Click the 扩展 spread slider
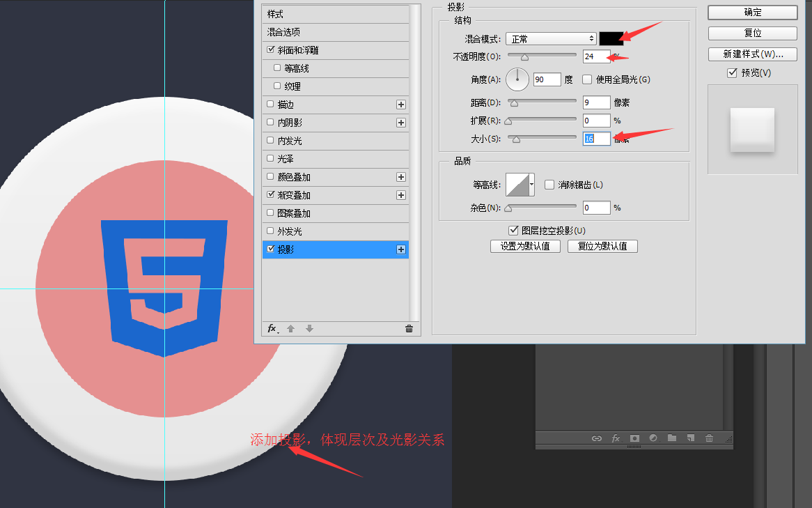This screenshot has width=812, height=508. coord(542,119)
